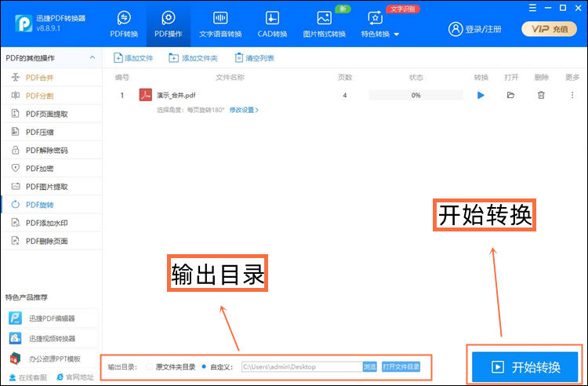
Task: Click the PDF加密 shield icon
Action: point(16,168)
